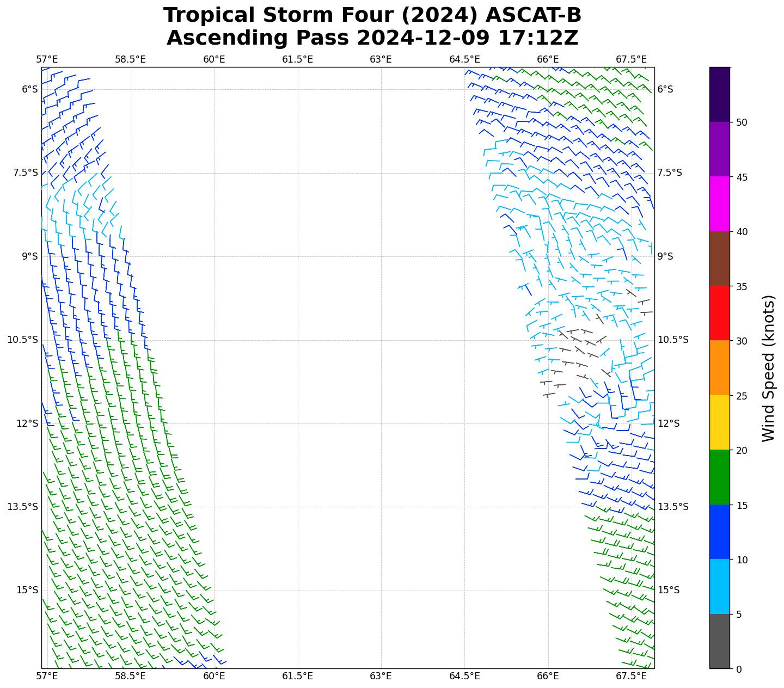Click the red 30-35 knots colorbar segment
This screenshot has height=688, width=784.
pyautogui.click(x=719, y=313)
